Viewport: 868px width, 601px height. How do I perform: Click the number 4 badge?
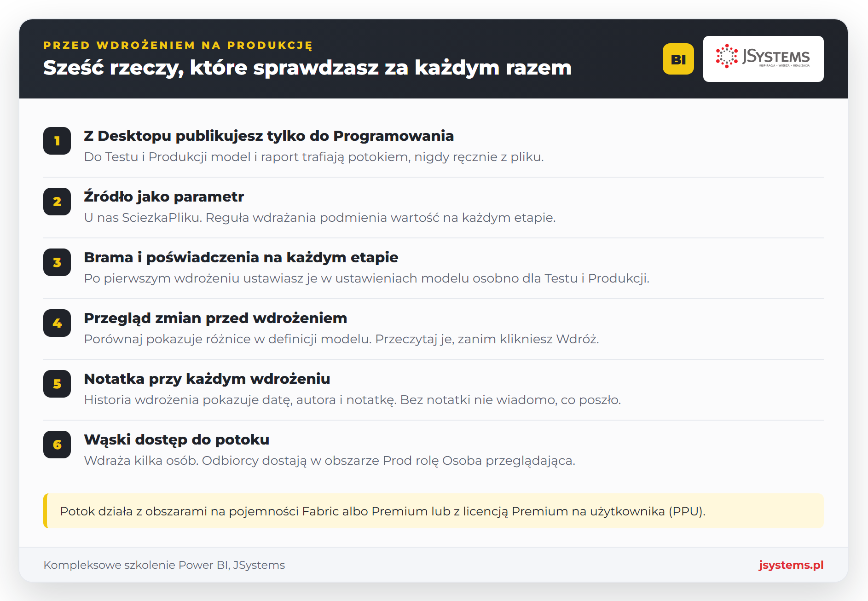point(57,323)
